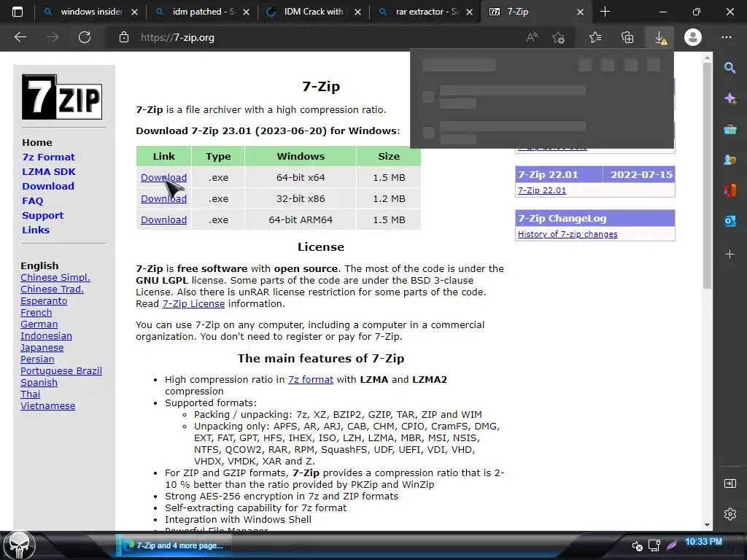The image size is (747, 560).
Task: Add a sidebar app with plus
Action: coord(729,254)
